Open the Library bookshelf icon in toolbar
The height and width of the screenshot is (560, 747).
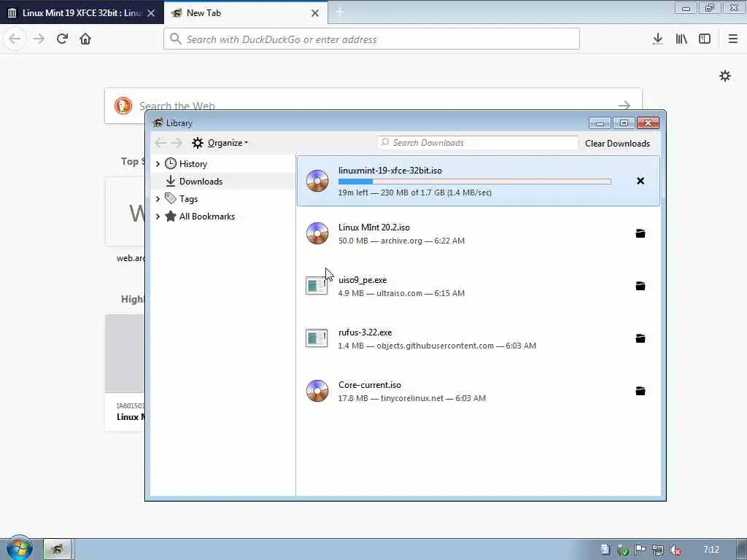click(x=681, y=39)
